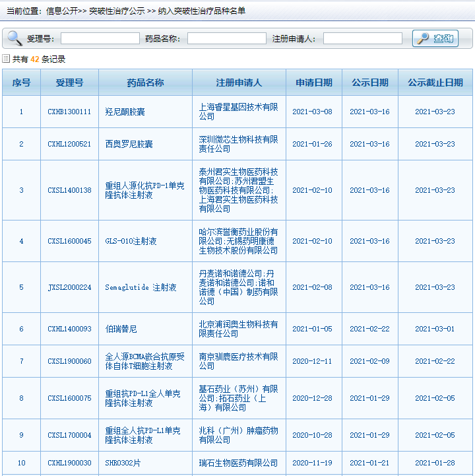Click publication date 2021-02-22 in row 6
This screenshot has width=475, height=476.
(x=369, y=329)
